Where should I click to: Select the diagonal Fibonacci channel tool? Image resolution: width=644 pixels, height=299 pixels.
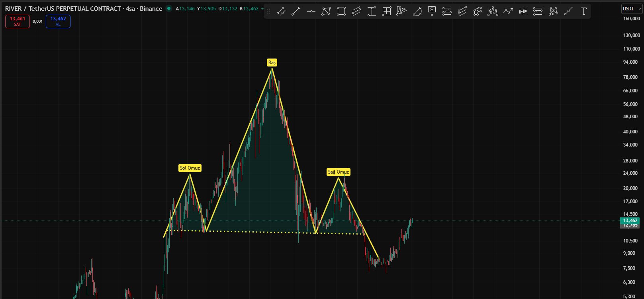(462, 12)
